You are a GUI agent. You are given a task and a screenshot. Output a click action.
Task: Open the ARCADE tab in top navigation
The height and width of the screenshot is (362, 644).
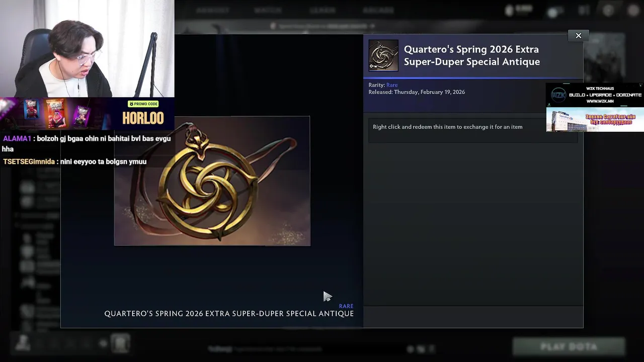click(378, 10)
